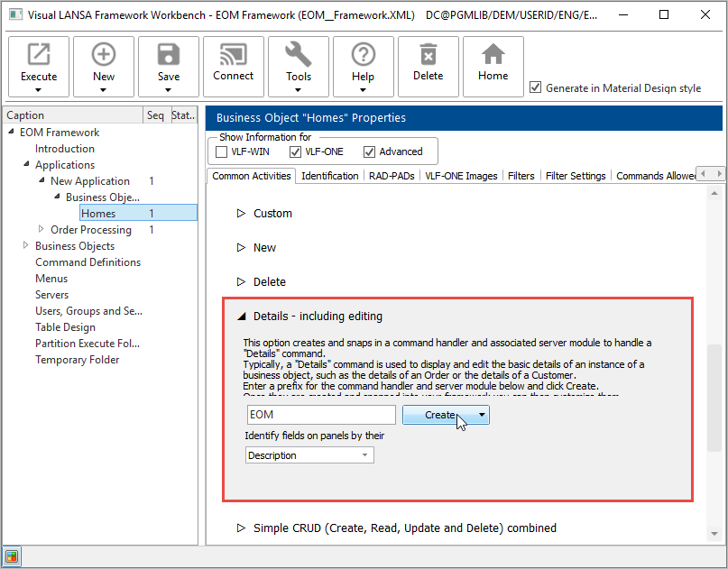The height and width of the screenshot is (569, 728).
Task: Uncheck the VLF-ONE checkbox
Action: [297, 151]
